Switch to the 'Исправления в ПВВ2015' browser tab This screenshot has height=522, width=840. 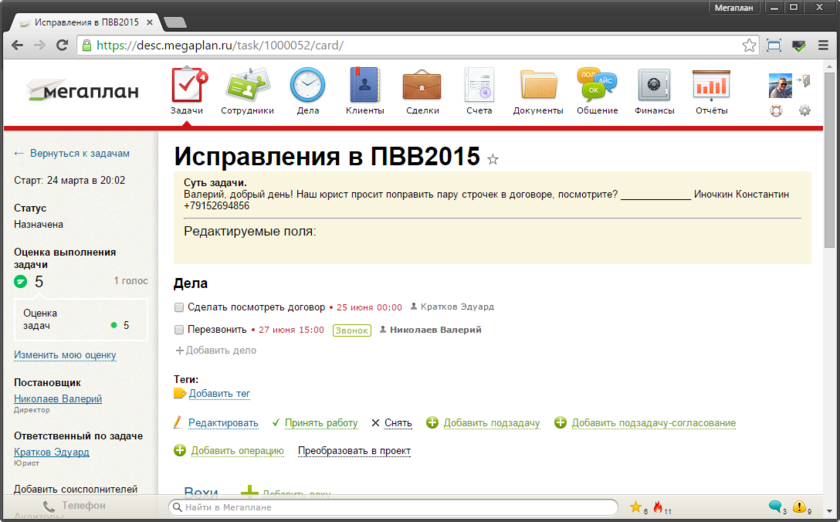[85, 21]
